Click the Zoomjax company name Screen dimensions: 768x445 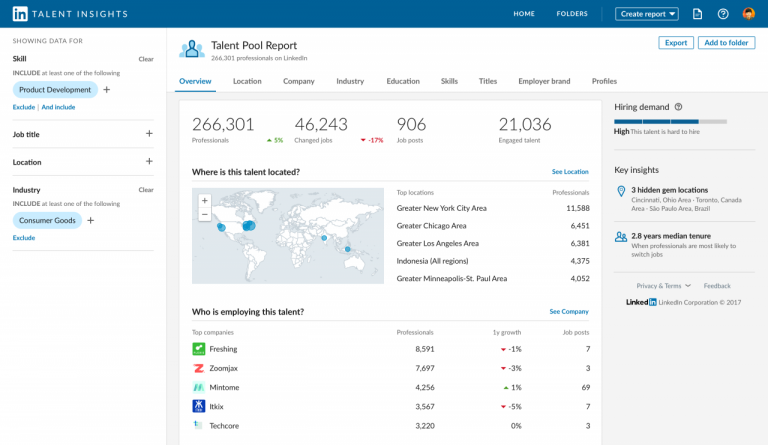tap(223, 368)
